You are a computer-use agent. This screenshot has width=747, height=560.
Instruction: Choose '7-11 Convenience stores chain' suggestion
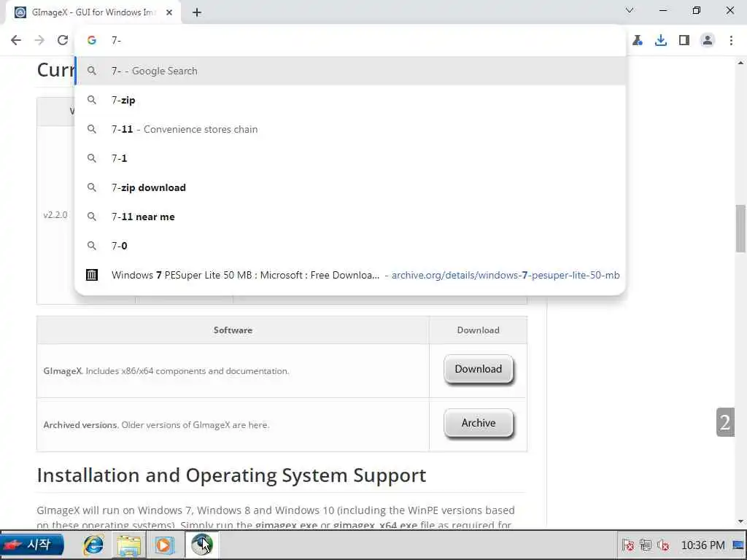pyautogui.click(x=351, y=129)
